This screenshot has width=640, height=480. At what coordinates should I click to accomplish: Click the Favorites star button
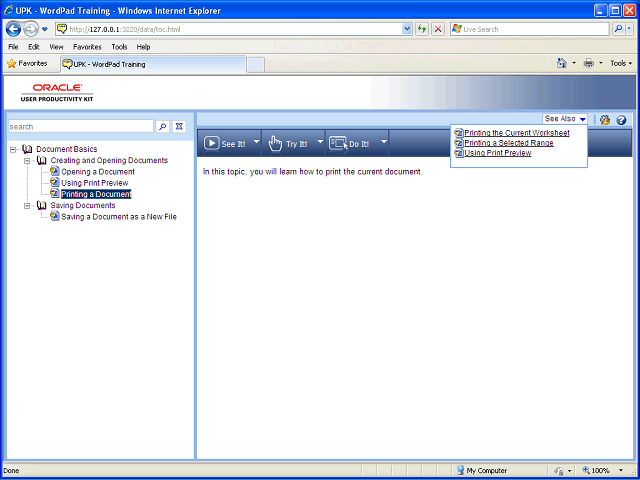tap(27, 64)
